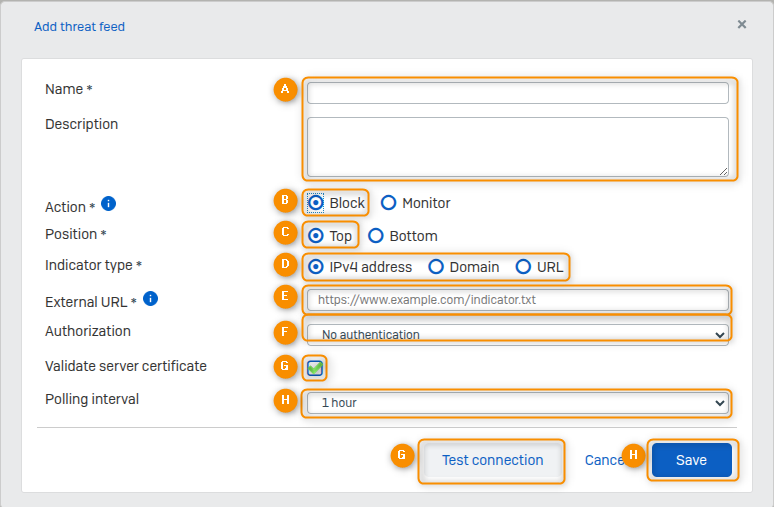The width and height of the screenshot is (774, 507).
Task: Save the threat feed
Action: [691, 460]
